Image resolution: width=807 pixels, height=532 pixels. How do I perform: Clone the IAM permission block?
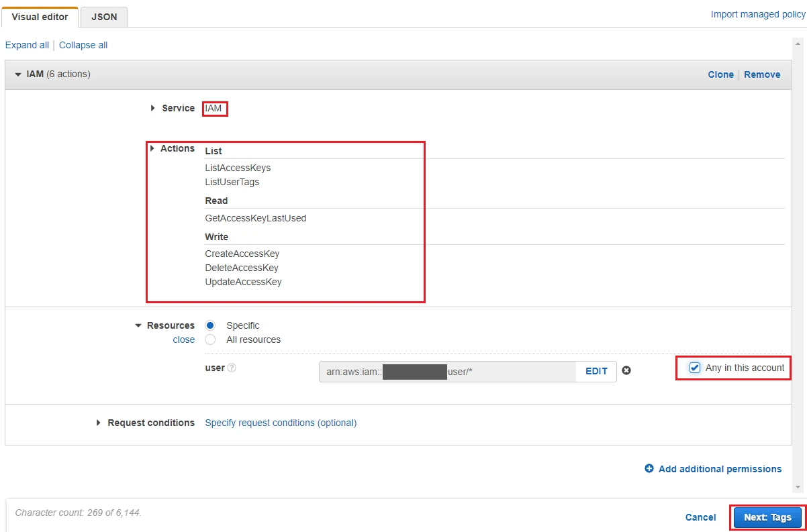720,74
